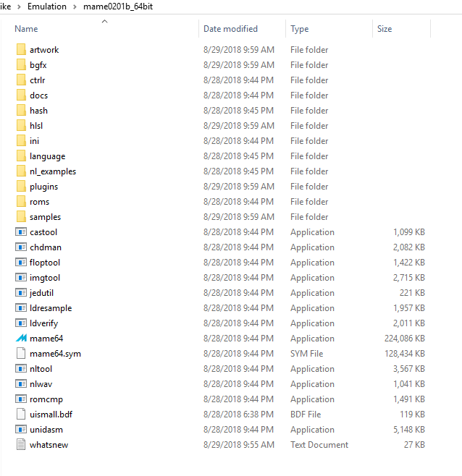Select the folder name 'plugins'
Viewport: 462px width, 476px height.
point(43,187)
